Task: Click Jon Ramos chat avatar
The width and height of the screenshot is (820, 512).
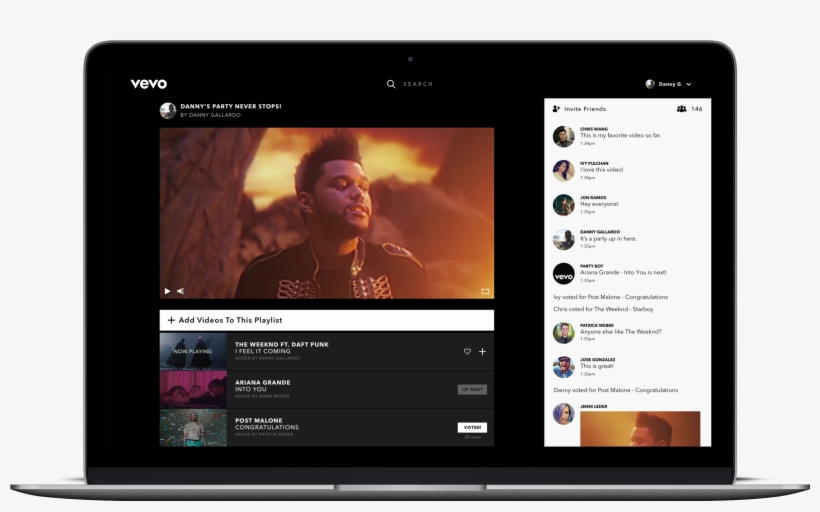Action: click(564, 205)
